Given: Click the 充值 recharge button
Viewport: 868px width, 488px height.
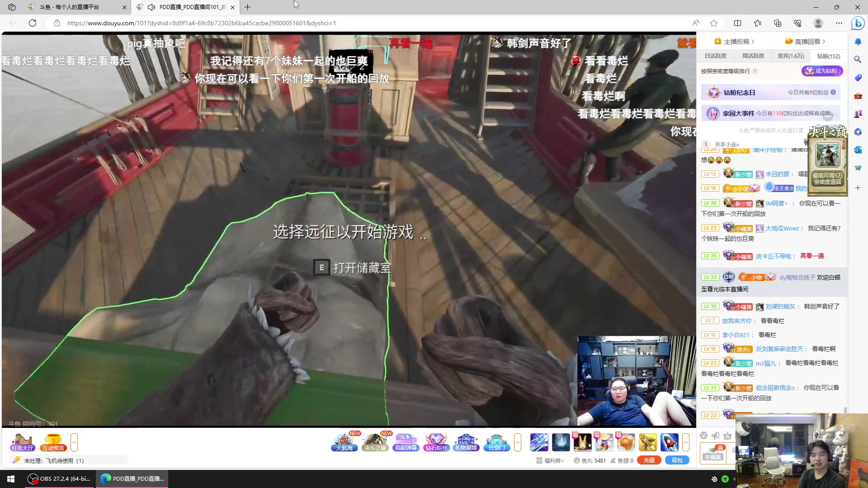Looking at the screenshot, I should pos(649,460).
